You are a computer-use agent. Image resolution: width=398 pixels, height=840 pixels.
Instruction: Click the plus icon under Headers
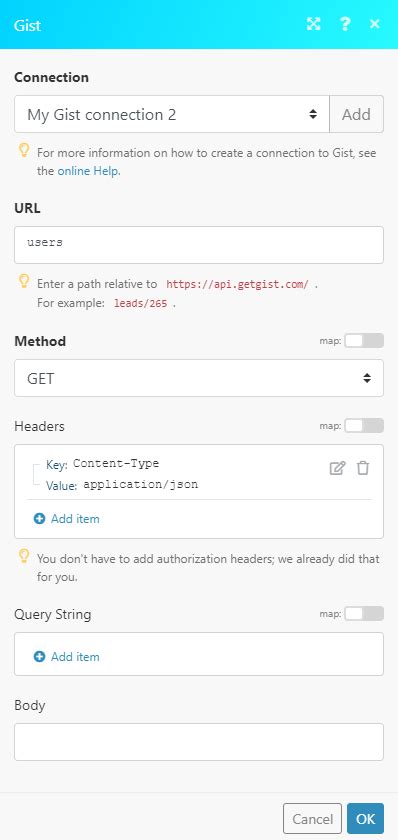[40, 519]
